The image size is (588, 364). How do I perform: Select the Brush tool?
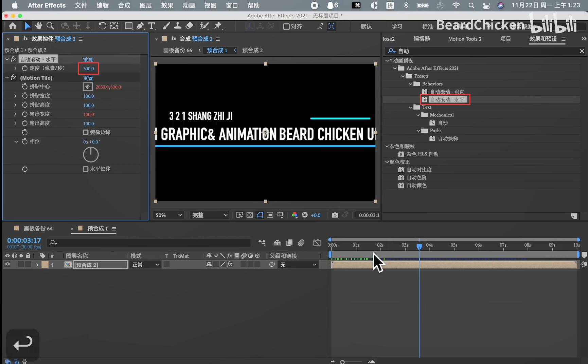click(166, 26)
